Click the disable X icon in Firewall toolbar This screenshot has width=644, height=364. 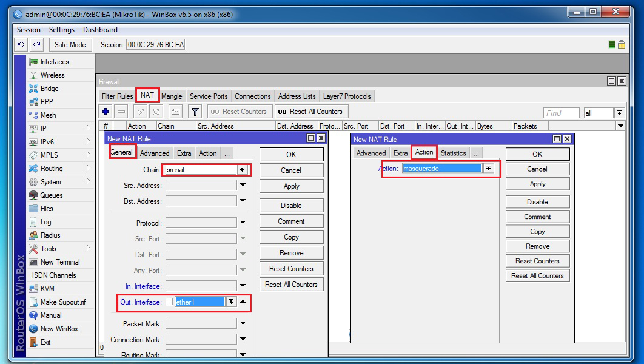coord(156,112)
